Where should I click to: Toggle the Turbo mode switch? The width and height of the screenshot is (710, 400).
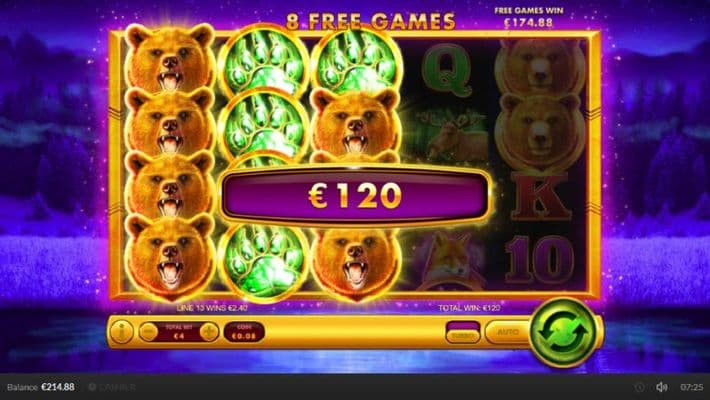[463, 332]
